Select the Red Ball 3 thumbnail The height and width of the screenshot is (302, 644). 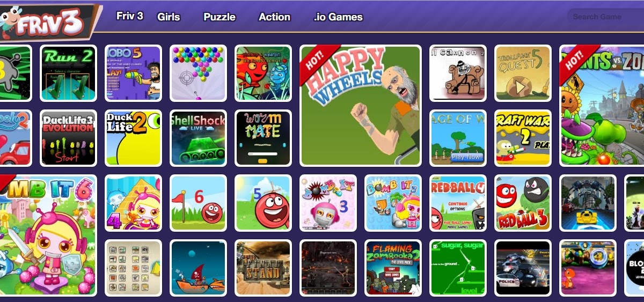pos(523,203)
